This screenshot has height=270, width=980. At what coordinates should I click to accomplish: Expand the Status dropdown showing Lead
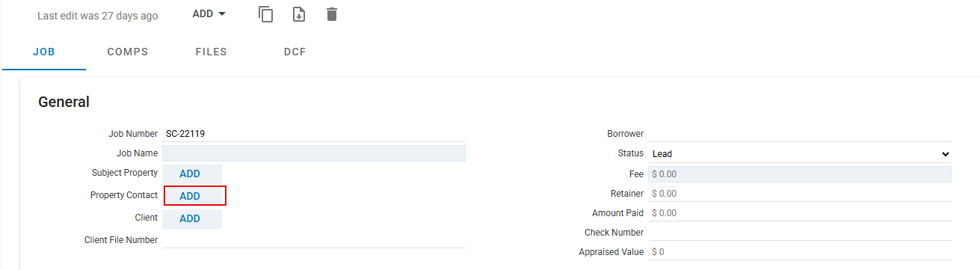pyautogui.click(x=800, y=153)
